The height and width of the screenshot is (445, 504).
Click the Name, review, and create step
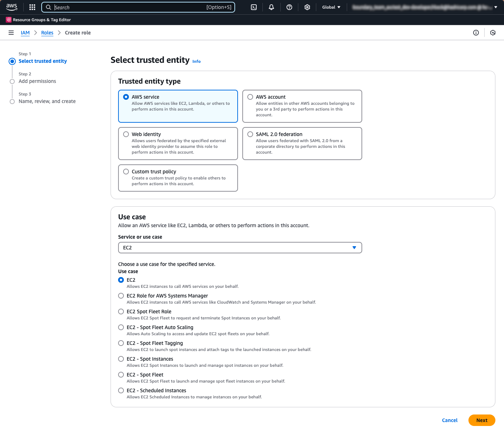tap(47, 101)
